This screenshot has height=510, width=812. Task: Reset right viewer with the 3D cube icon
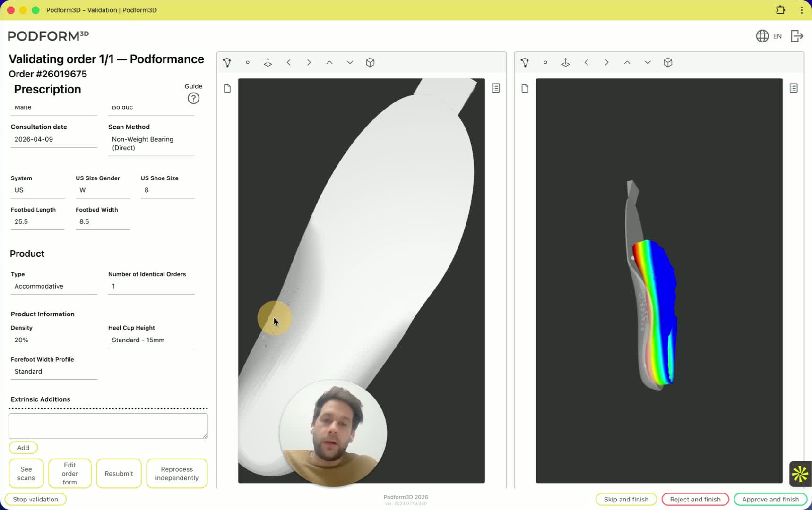coord(668,62)
